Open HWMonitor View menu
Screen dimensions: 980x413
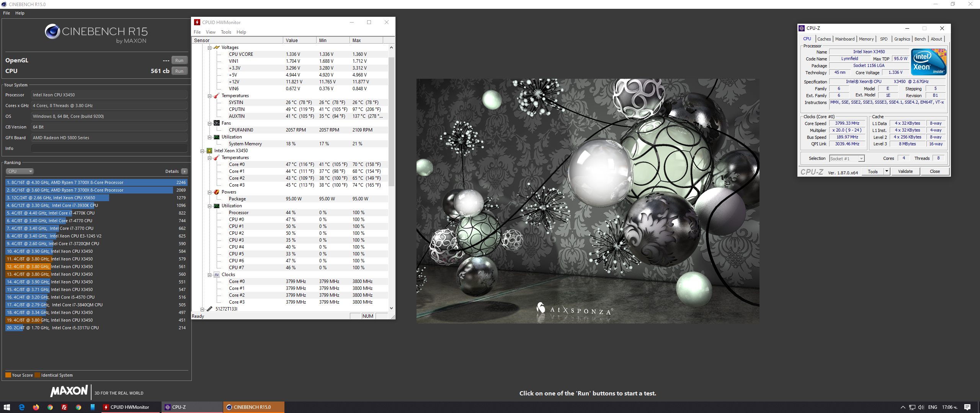coord(211,32)
